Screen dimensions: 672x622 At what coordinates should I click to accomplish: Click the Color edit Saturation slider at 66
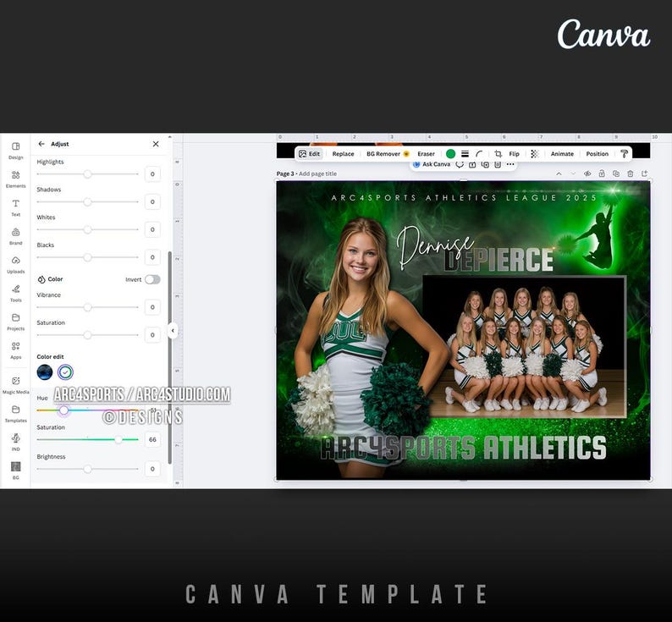[x=118, y=439]
